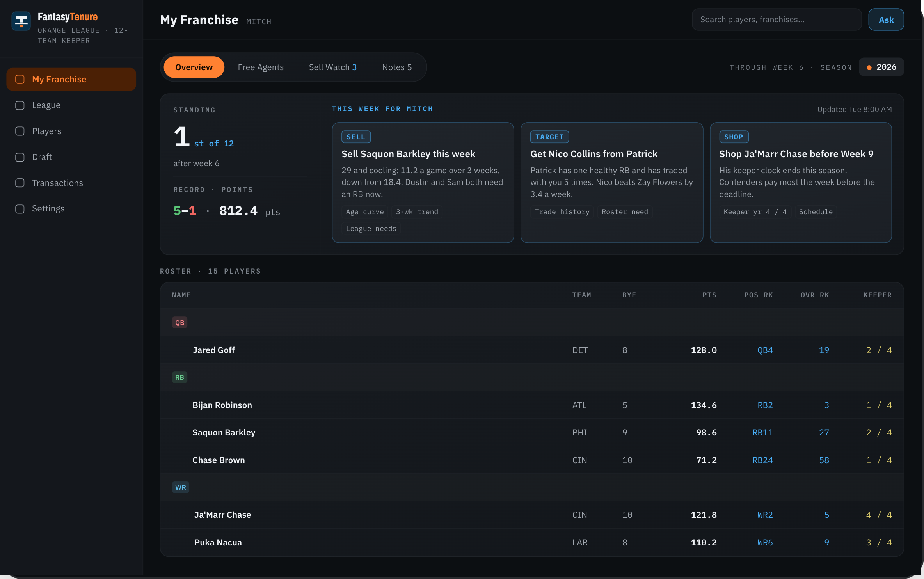The width and height of the screenshot is (924, 579).
Task: Click Saquon Barkley's overall rank 27
Action: 824,432
